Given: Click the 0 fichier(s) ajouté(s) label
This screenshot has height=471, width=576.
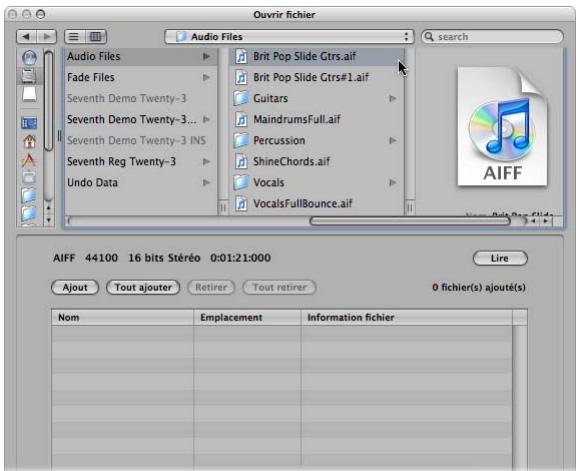Looking at the screenshot, I should [479, 287].
